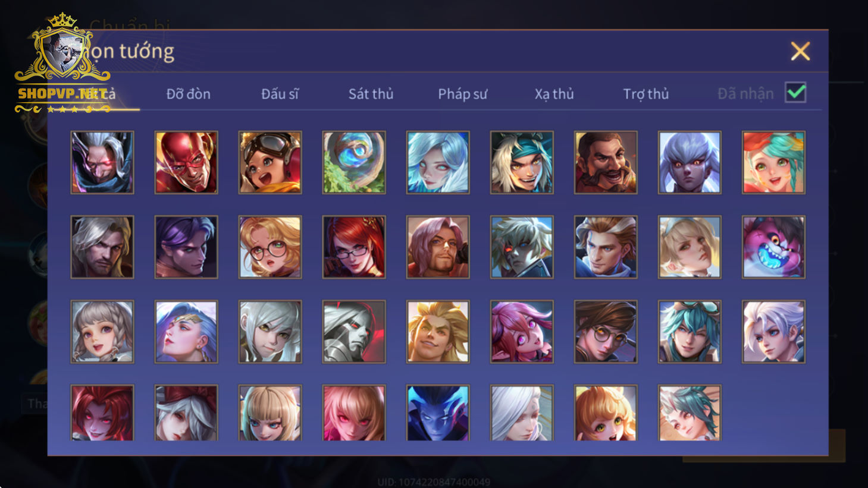
Task: Pick the dark blue horned demon portrait
Action: [438, 413]
